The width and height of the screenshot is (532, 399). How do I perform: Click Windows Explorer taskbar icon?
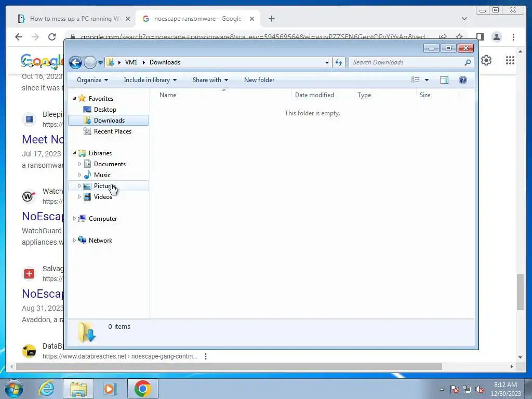click(x=78, y=389)
